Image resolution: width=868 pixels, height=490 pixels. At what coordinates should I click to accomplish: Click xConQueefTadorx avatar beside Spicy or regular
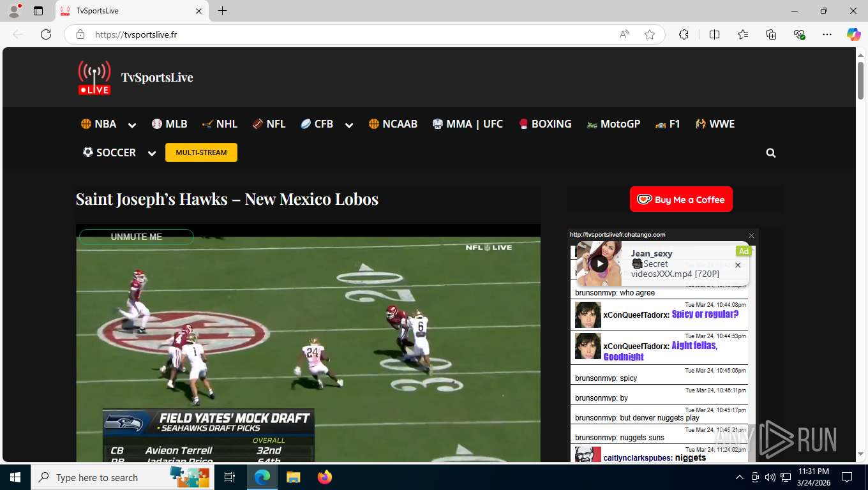[x=588, y=315]
